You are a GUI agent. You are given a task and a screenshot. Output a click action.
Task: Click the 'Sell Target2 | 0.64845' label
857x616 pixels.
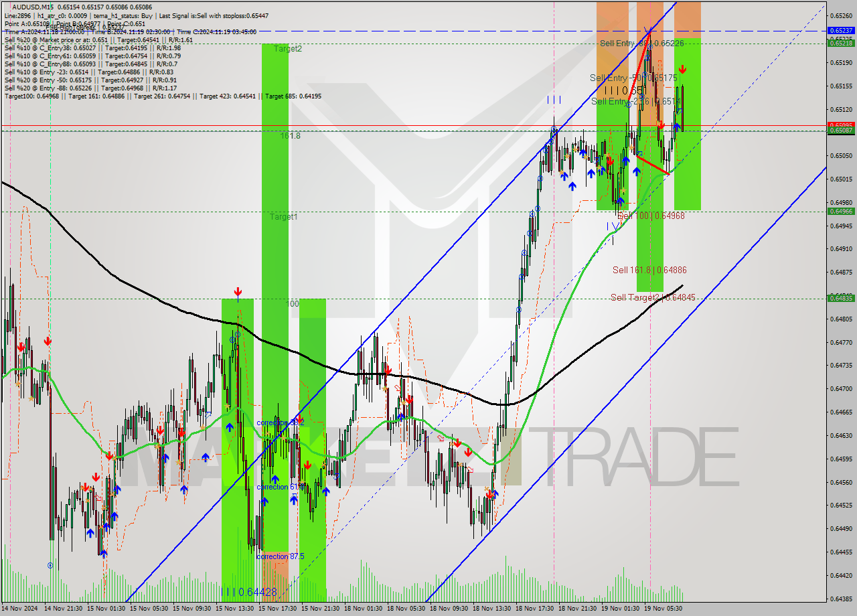pos(653,298)
